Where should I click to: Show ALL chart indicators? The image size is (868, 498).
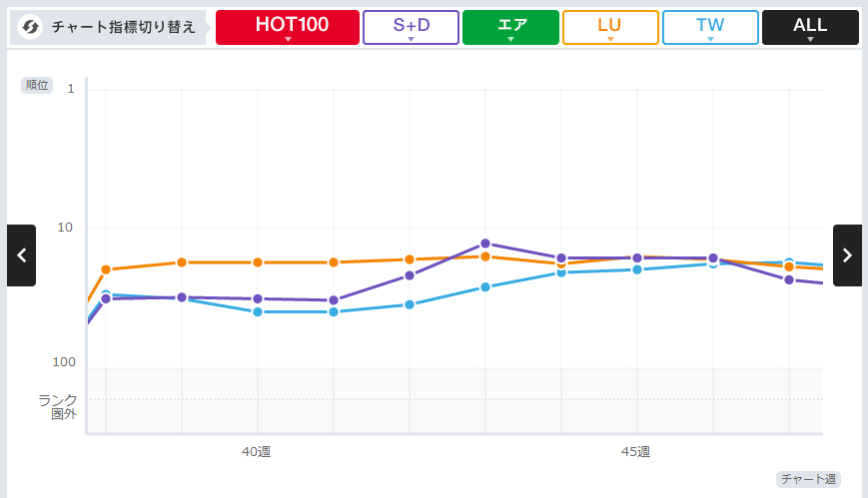810,28
